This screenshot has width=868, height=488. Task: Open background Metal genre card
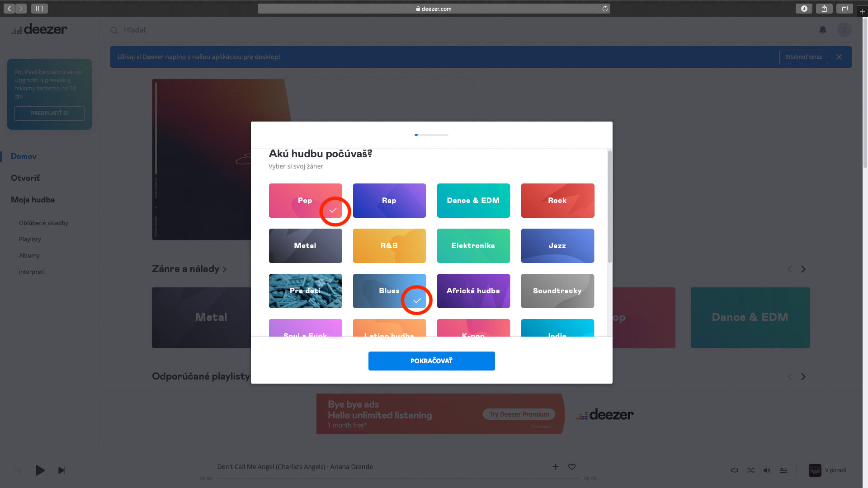(x=201, y=318)
